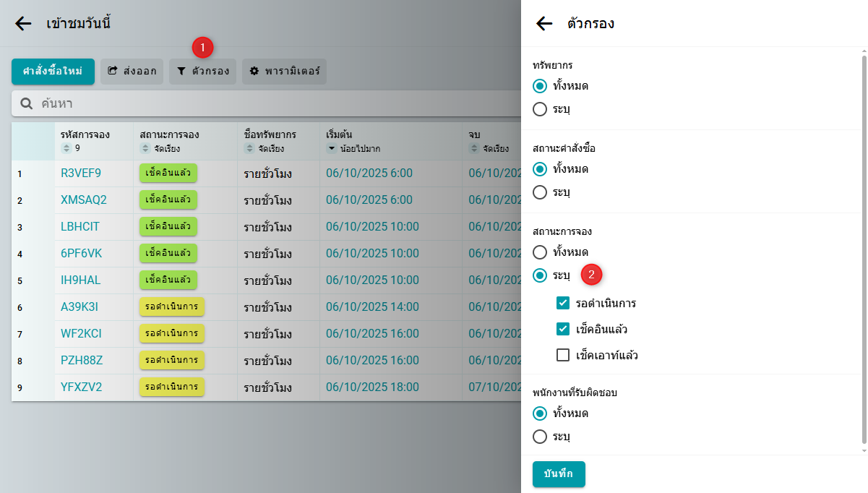Open พารามิเตอร์ settings with gear icon

coord(284,72)
